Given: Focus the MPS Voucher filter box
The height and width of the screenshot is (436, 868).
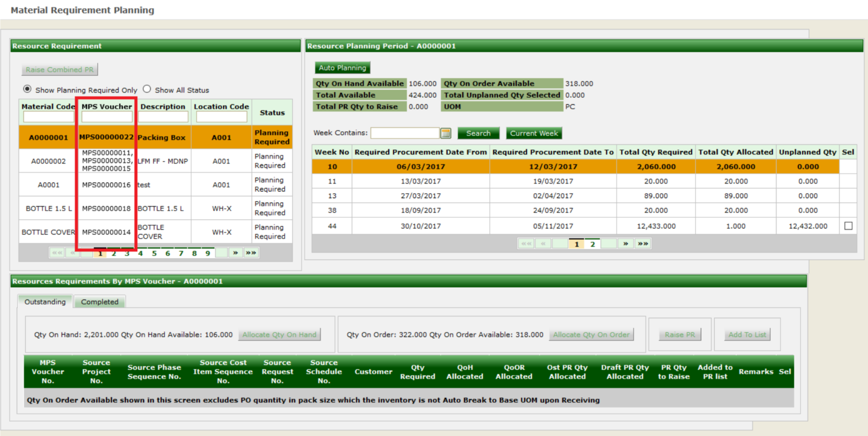Looking at the screenshot, I should click(106, 117).
